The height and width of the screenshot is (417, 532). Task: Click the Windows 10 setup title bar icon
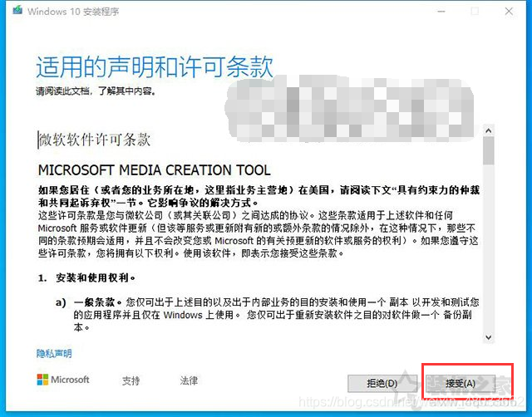coord(17,11)
